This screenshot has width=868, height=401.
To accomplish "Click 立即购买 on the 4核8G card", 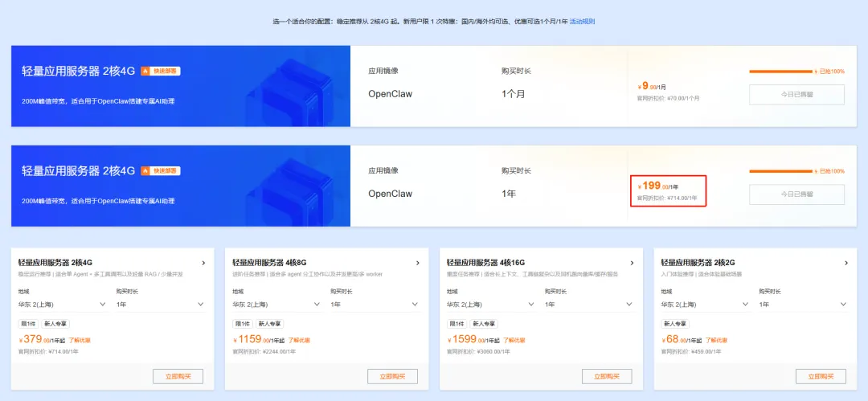I will pos(392,377).
